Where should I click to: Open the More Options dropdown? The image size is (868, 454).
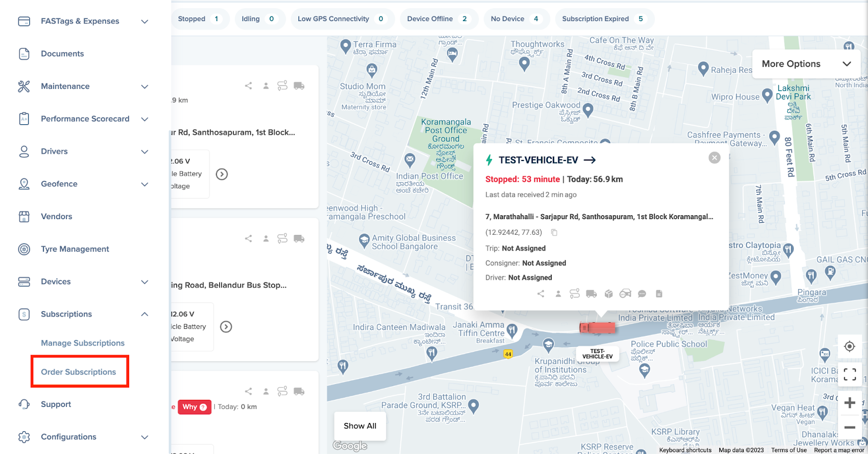pyautogui.click(x=806, y=64)
